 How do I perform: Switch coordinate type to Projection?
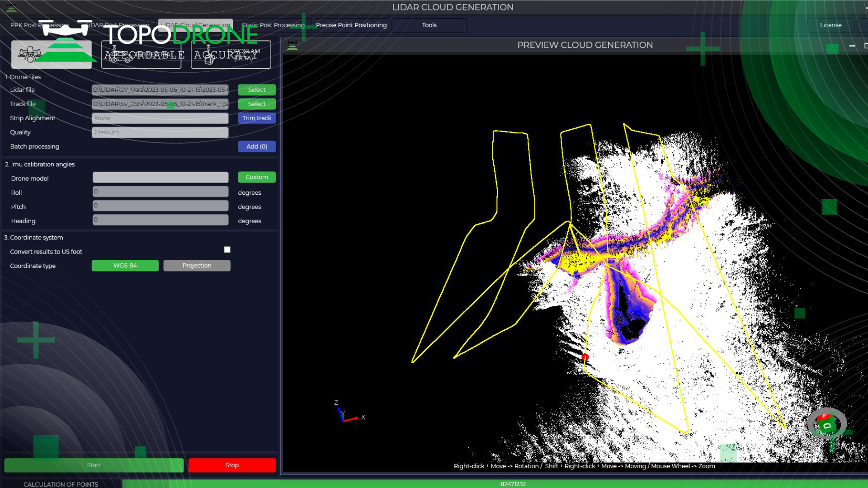coord(197,266)
